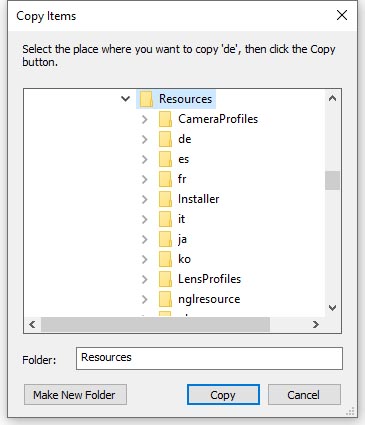Click the vertical scrollbar down arrow
This screenshot has height=425, width=365.
332,307
